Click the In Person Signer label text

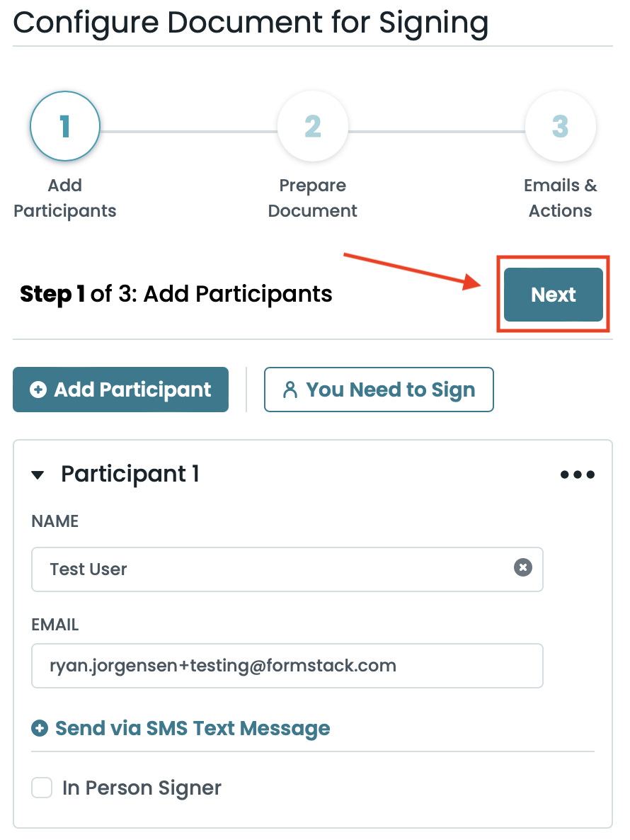(142, 788)
